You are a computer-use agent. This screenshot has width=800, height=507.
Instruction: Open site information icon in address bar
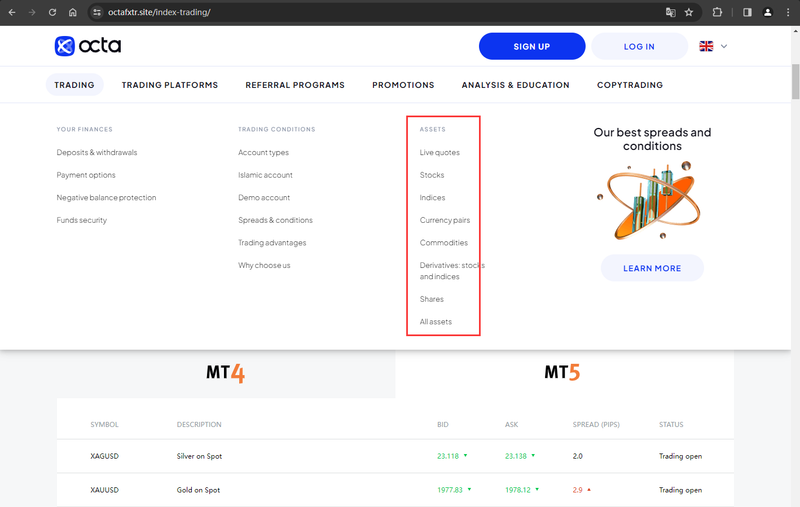pyautogui.click(x=97, y=12)
